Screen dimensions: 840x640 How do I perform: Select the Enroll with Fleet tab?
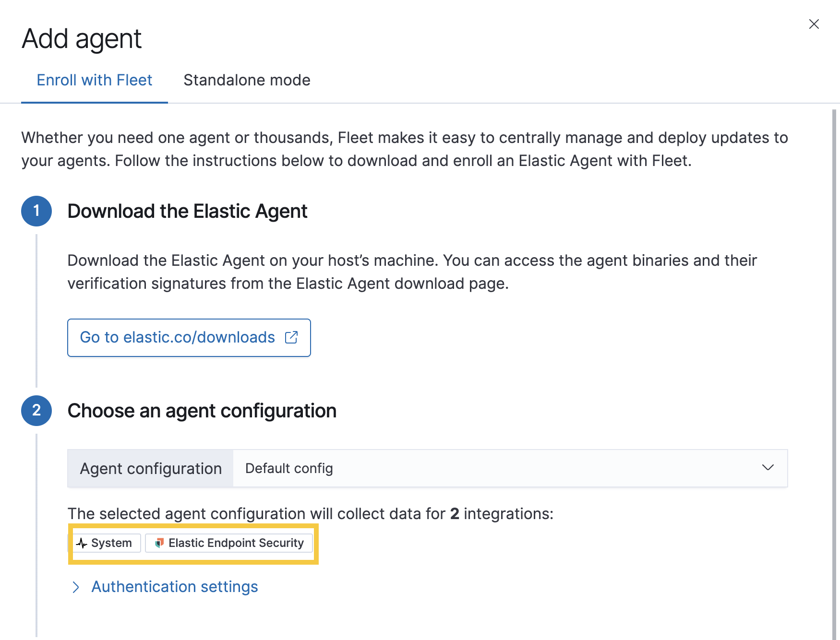tap(95, 80)
